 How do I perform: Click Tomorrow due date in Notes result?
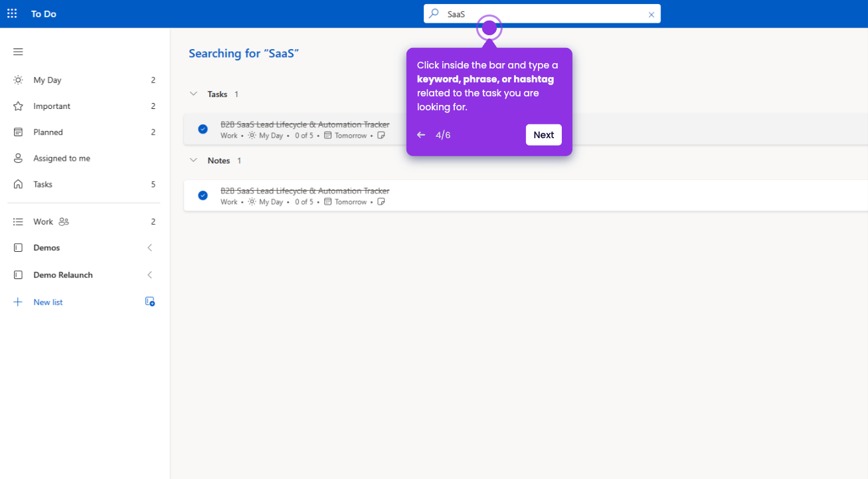[x=351, y=202]
